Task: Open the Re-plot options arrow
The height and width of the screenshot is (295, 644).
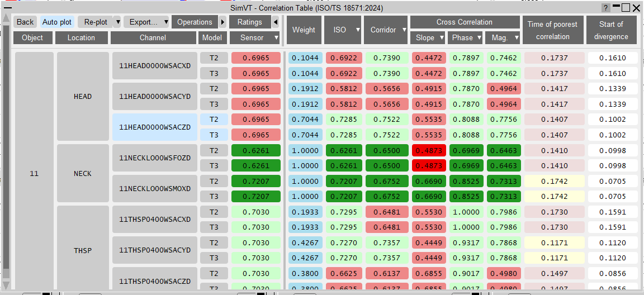Action: pyautogui.click(x=117, y=22)
